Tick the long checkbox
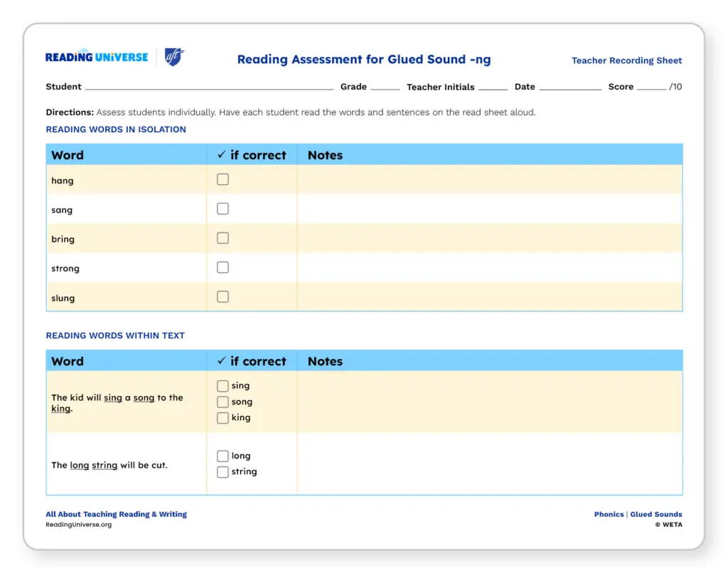The width and height of the screenshot is (728, 573). point(223,456)
